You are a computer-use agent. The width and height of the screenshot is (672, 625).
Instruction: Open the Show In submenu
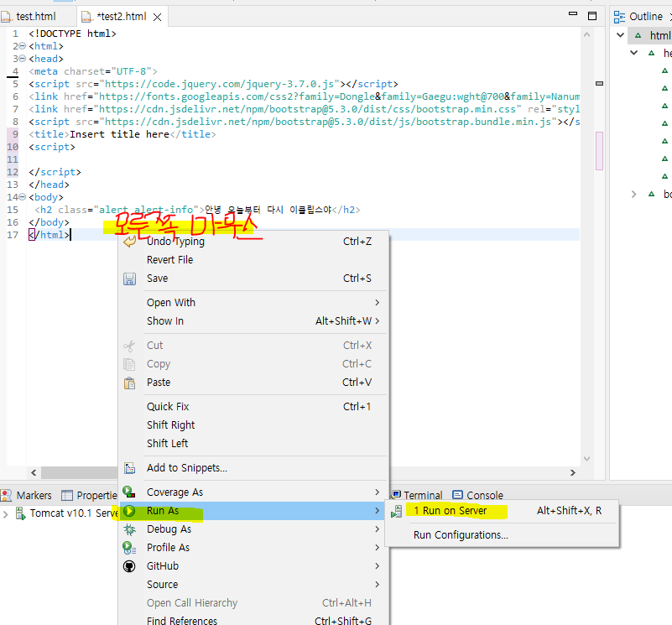click(x=253, y=321)
